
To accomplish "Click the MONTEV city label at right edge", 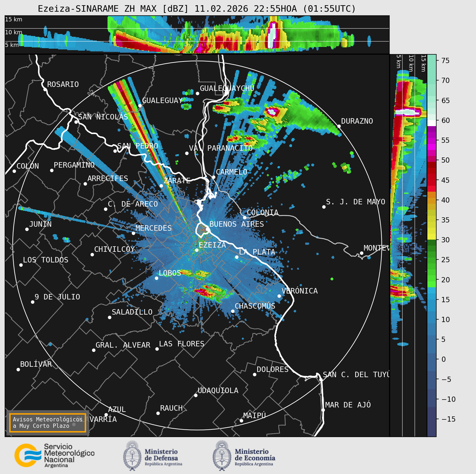I will [376, 248].
